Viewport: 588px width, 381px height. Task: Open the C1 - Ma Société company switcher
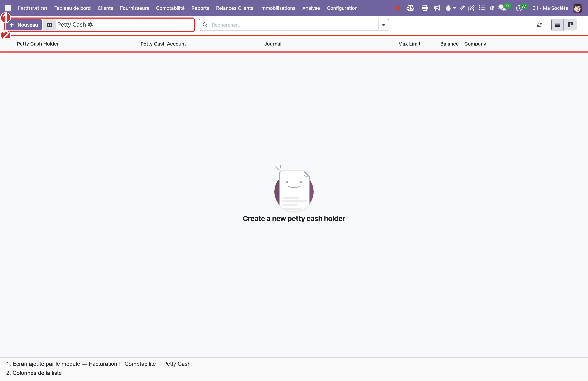[550, 8]
